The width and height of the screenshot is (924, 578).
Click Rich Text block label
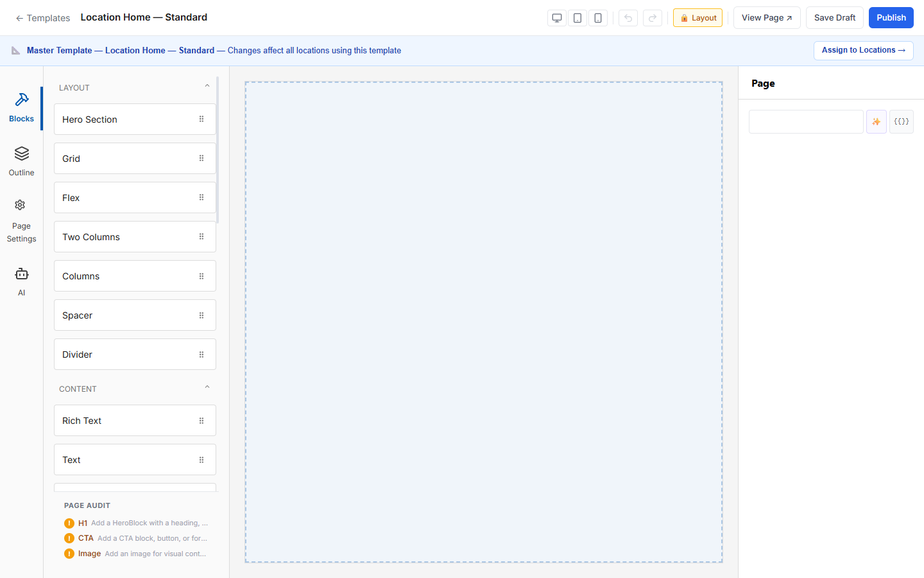[82, 421]
